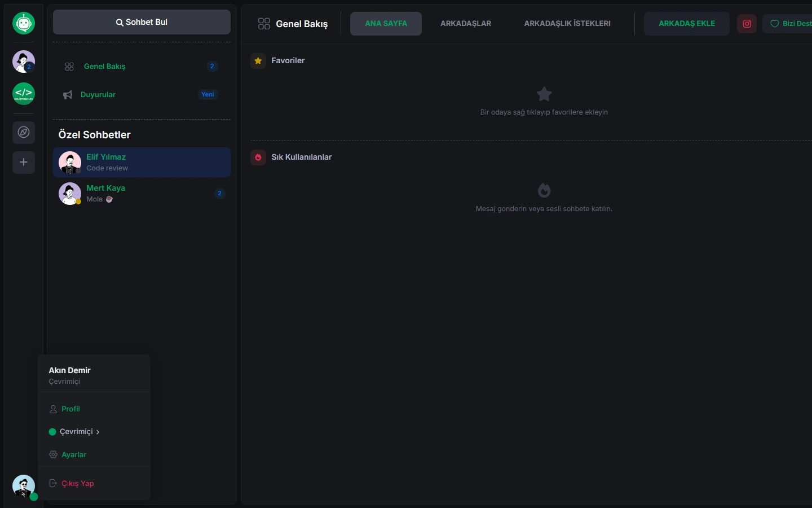Screen dimensions: 812x508
Task: Switch to ARKADAŞLIK İSTEKLERİ tab
Action: coord(567,24)
